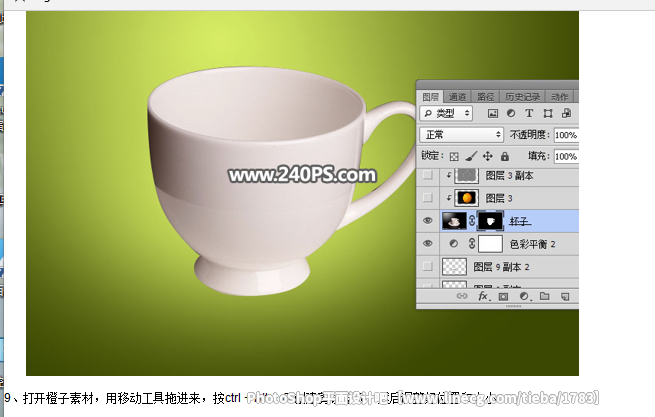Switch to the 动作 tab

pos(559,97)
